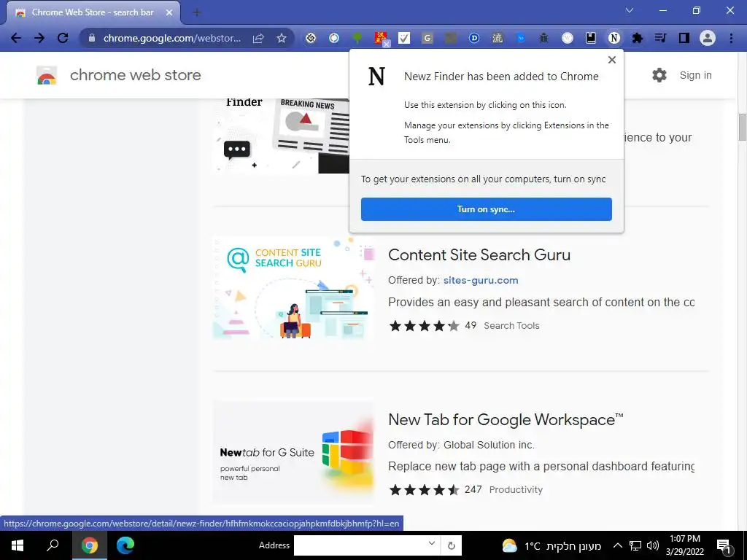Viewport: 747px width, 560px height.
Task: Click the page vertical scrollbar thumb
Action: click(742, 127)
